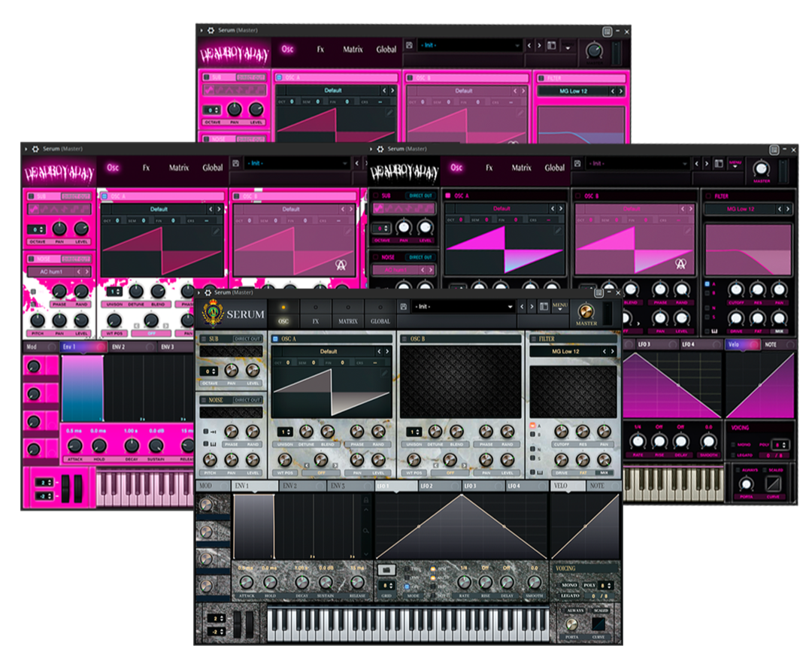This screenshot has width=812, height=664.
Task: Open the MENU dropdown in the marble Serum window
Action: (x=560, y=307)
